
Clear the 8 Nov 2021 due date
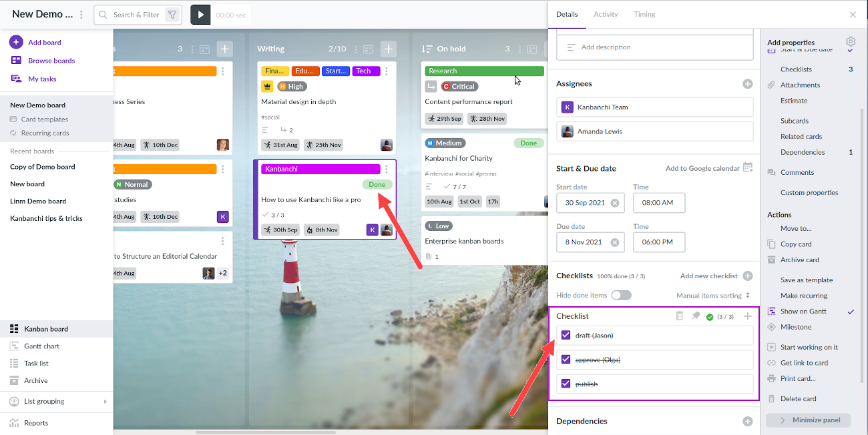(614, 242)
